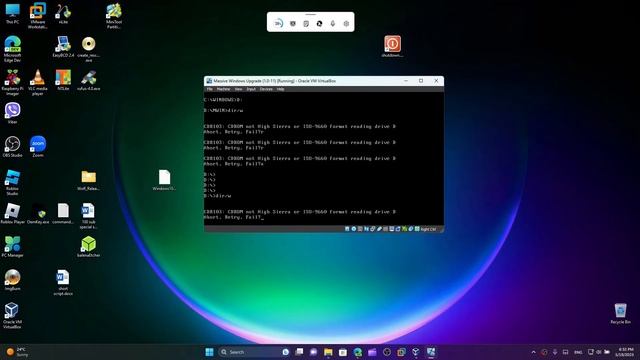Open the Help menu in VirtualBox
This screenshot has width=640, height=360.
(x=280, y=89)
